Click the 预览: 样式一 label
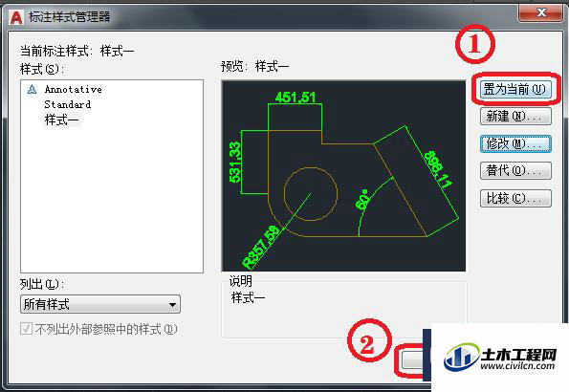The height and width of the screenshot is (392, 569). (x=254, y=66)
